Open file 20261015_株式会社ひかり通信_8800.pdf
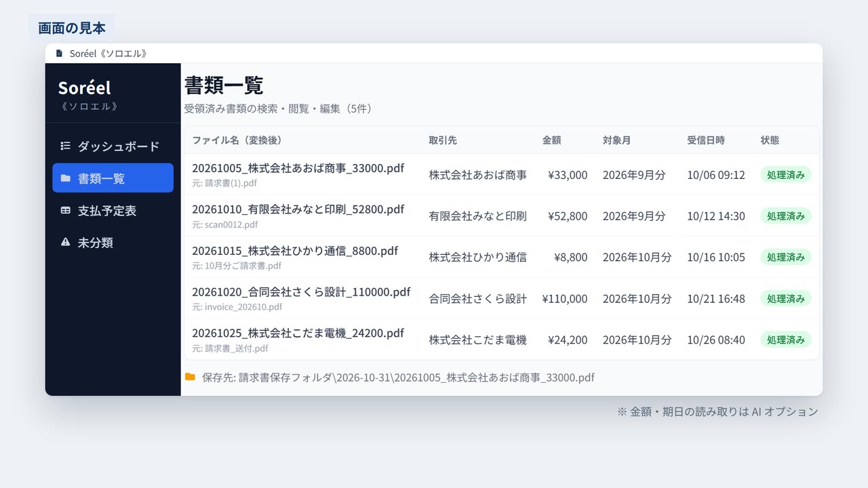The width and height of the screenshot is (868, 488). tap(295, 251)
